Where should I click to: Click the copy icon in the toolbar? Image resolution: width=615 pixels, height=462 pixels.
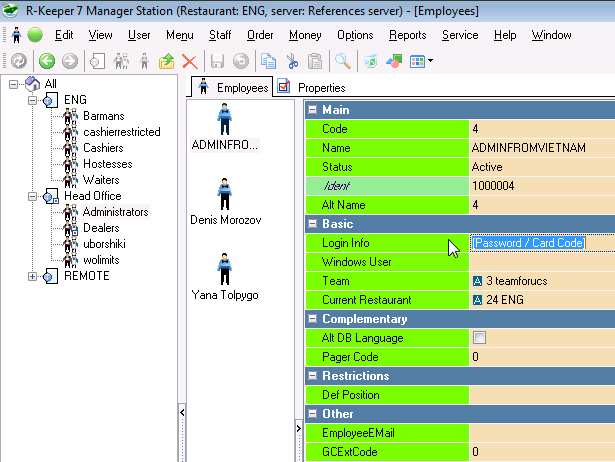coord(269,61)
